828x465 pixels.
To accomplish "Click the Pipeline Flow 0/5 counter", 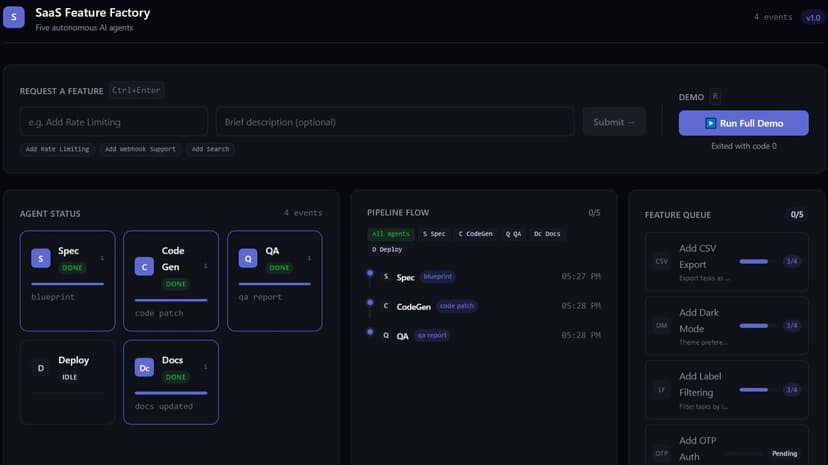I will [594, 213].
